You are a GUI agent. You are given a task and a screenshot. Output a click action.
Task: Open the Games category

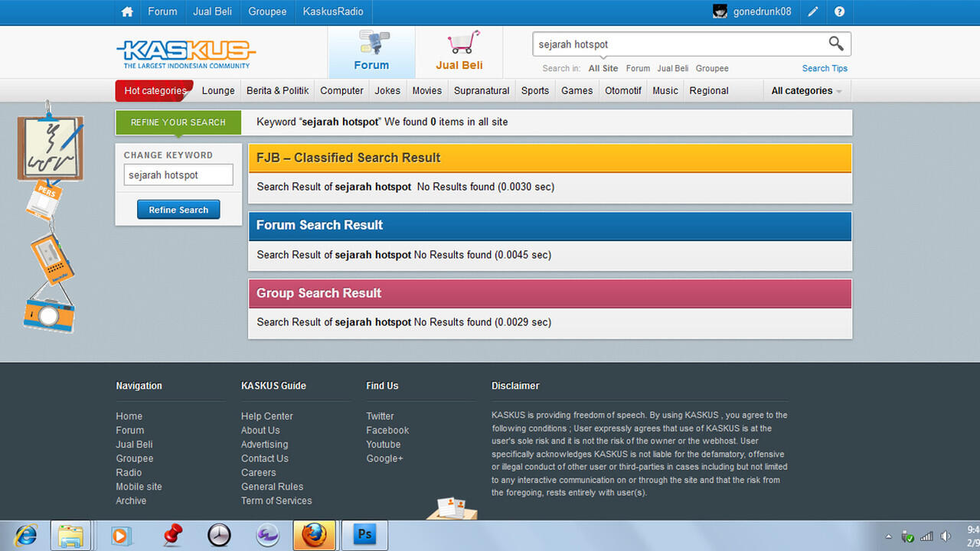[x=577, y=90]
